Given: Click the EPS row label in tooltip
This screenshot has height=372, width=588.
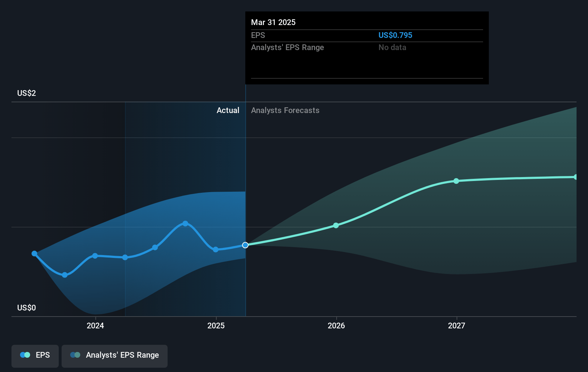Looking at the screenshot, I should (258, 35).
